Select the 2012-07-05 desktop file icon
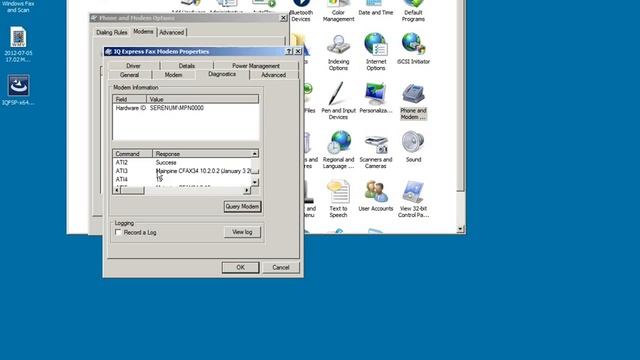 coord(18,44)
